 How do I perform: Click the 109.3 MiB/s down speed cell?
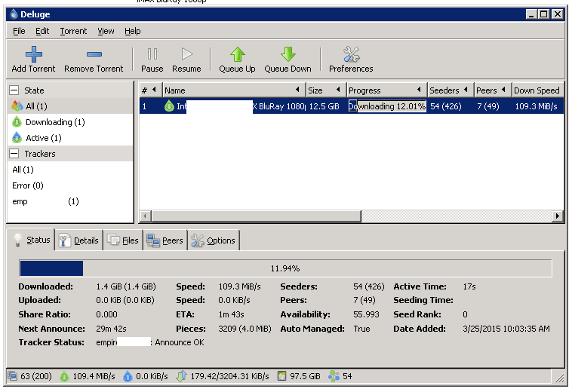pos(537,106)
